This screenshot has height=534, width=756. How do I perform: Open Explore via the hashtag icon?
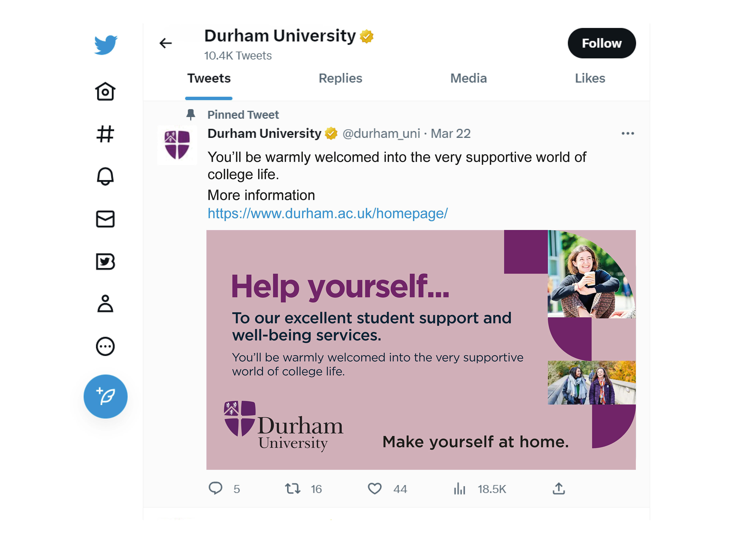(x=105, y=134)
